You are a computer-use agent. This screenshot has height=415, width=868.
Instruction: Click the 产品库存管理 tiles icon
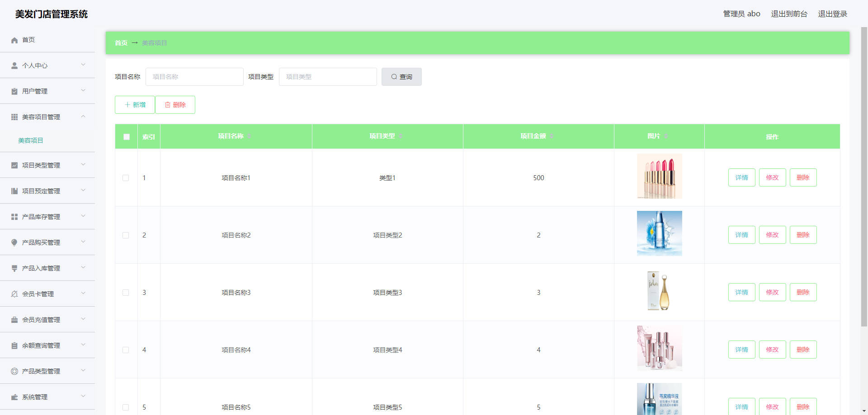click(14, 217)
